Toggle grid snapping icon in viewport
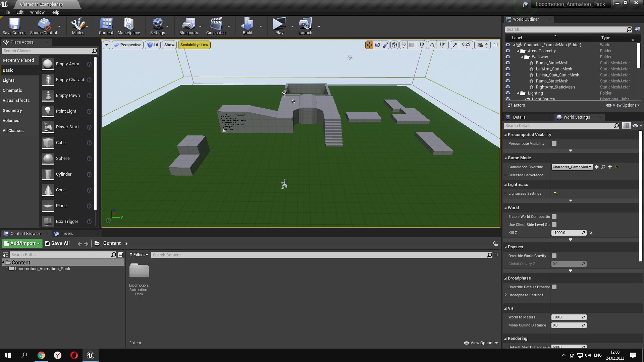The image size is (644, 362). pyautogui.click(x=412, y=45)
